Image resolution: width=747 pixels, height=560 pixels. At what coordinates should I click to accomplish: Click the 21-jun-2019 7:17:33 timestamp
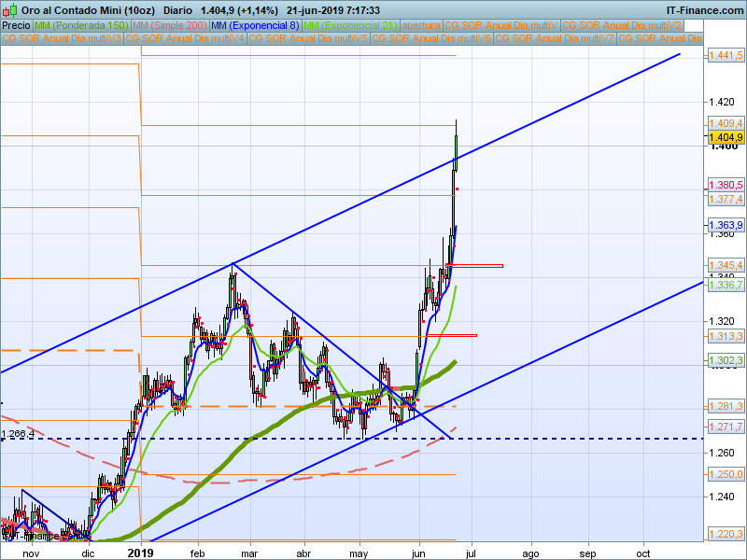coord(333,10)
